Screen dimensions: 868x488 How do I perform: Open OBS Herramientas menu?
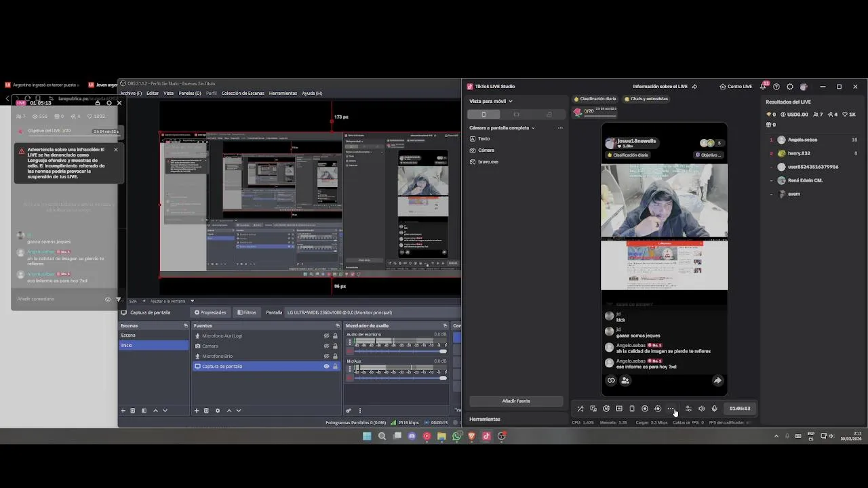click(x=283, y=94)
